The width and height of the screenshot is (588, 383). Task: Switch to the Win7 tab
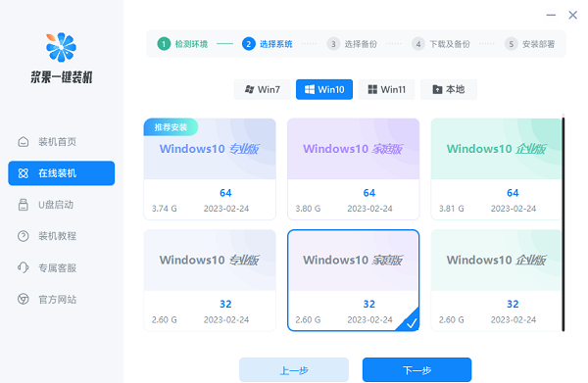tap(262, 89)
